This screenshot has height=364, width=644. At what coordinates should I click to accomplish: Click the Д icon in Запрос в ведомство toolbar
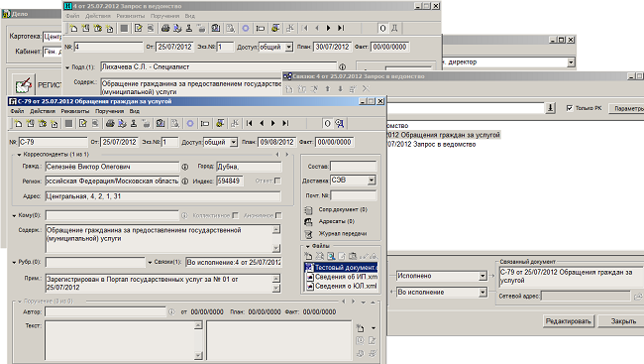tap(394, 28)
